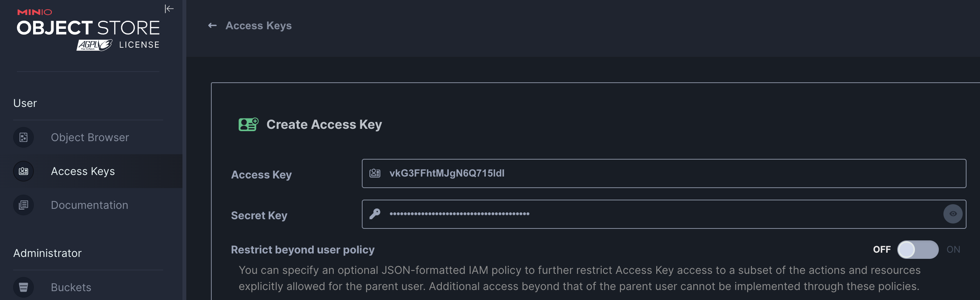Click the Documentation sidebar icon
The height and width of the screenshot is (300, 980).
click(x=23, y=205)
